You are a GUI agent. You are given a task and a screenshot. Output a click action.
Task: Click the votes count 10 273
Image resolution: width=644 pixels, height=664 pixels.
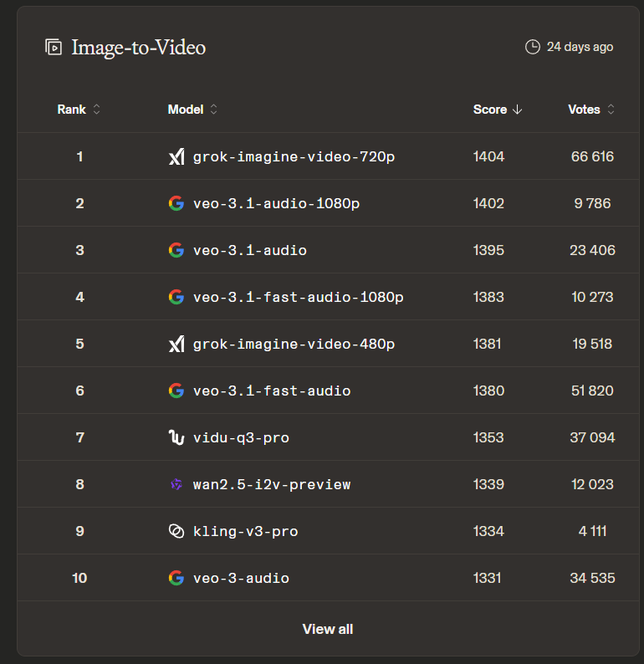pos(592,297)
